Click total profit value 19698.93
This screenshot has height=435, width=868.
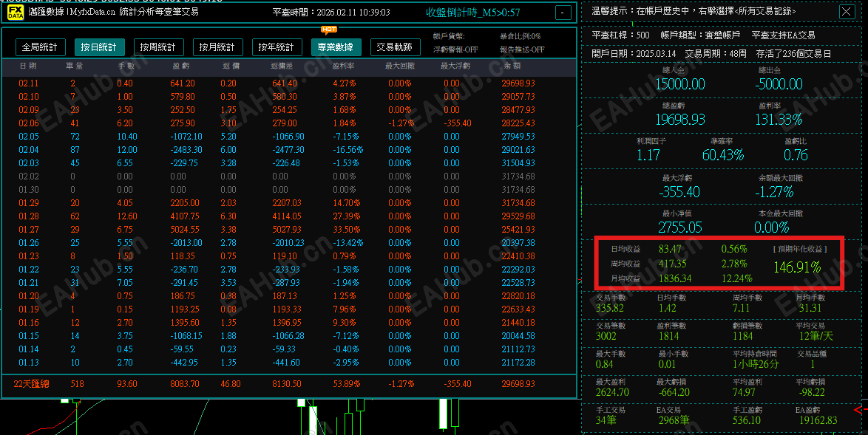tap(679, 120)
